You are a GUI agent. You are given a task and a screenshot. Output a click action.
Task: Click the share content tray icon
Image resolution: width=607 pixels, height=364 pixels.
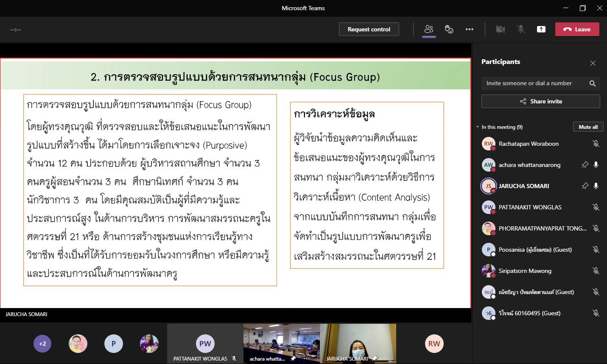pos(541,29)
